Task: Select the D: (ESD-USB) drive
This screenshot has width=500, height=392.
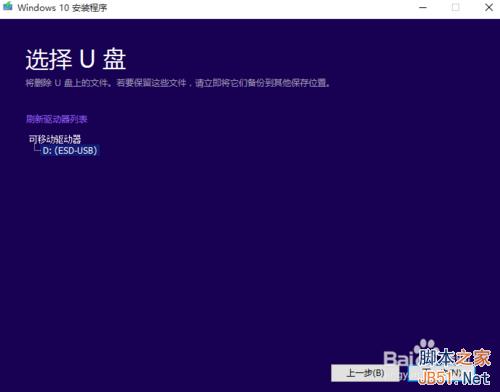Action: 70,151
